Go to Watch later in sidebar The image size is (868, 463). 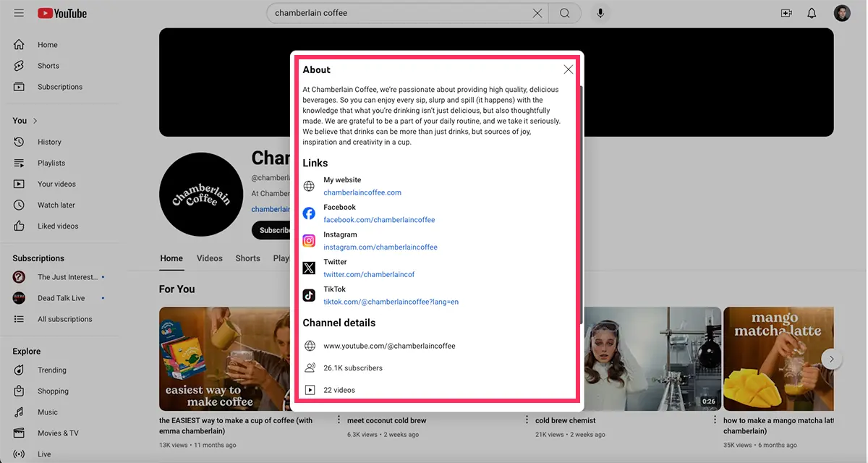pyautogui.click(x=56, y=205)
